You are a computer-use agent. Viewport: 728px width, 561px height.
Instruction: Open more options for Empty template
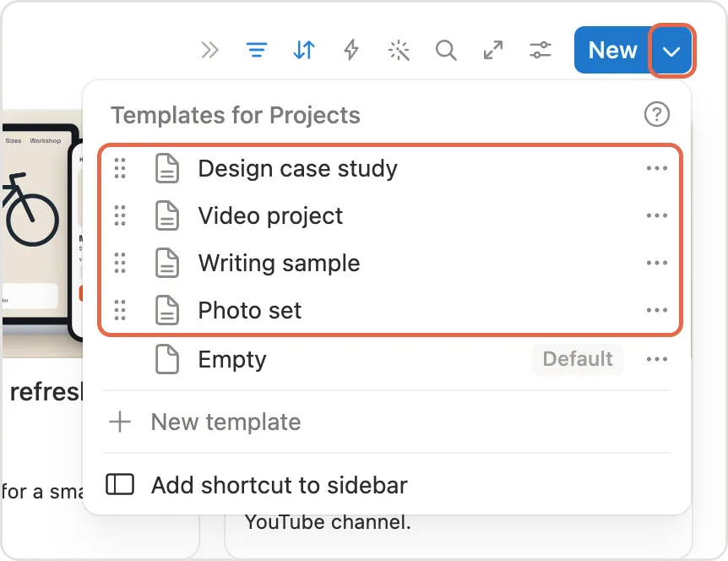[657, 359]
